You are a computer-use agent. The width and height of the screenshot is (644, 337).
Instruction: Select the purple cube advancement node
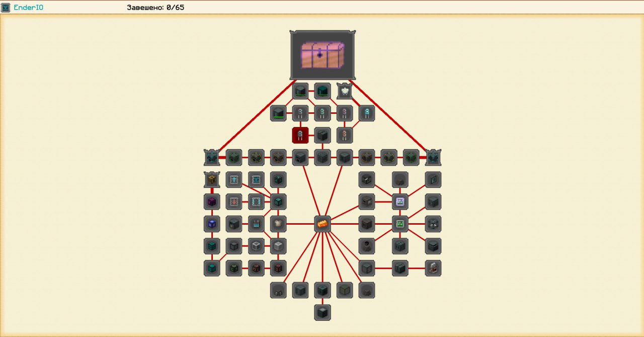click(212, 201)
